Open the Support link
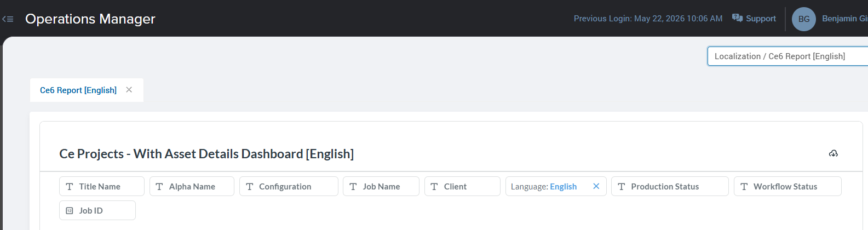The image size is (868, 230). (761, 19)
